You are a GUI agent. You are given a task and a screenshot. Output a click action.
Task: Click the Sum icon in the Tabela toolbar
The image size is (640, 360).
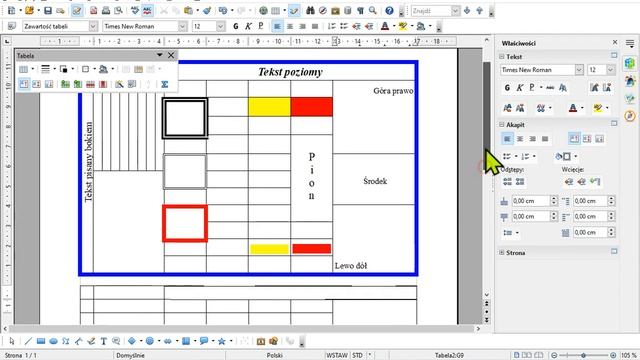[164, 84]
